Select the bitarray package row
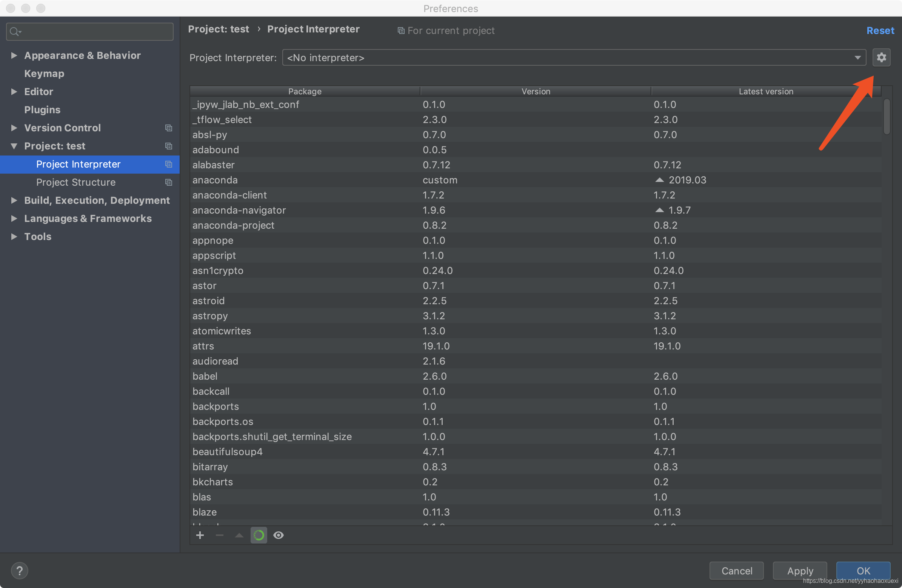902x588 pixels. 536,467
